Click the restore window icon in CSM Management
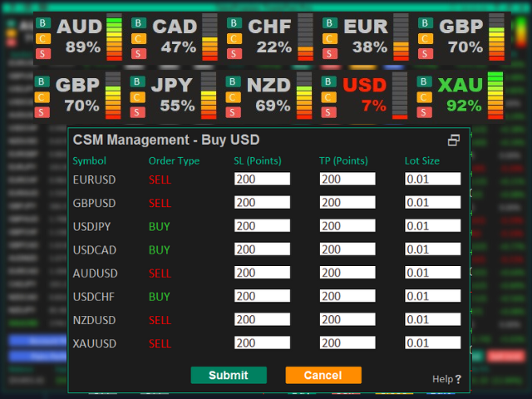The width and height of the screenshot is (532, 399). tap(454, 140)
